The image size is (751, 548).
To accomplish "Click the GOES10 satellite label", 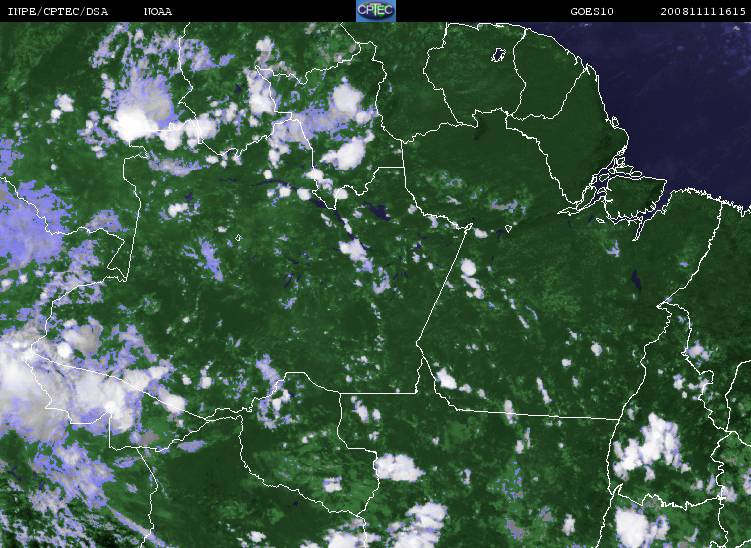I will point(592,11).
